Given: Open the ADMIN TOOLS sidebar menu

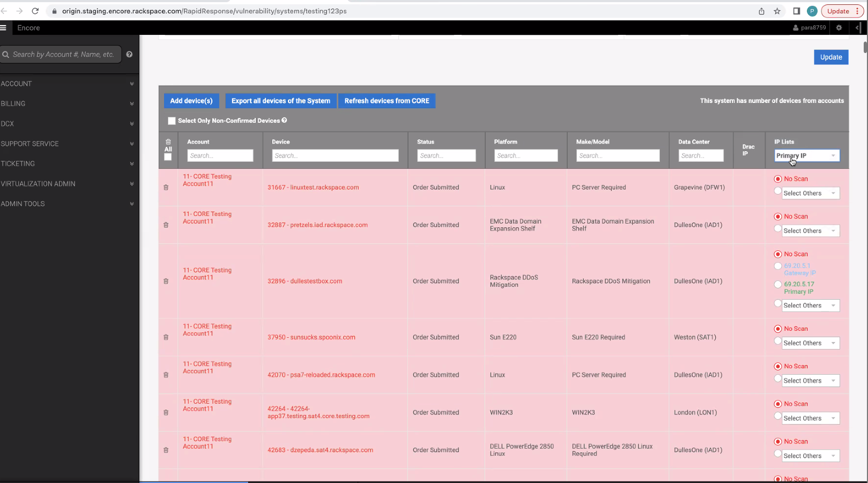Looking at the screenshot, I should 67,204.
